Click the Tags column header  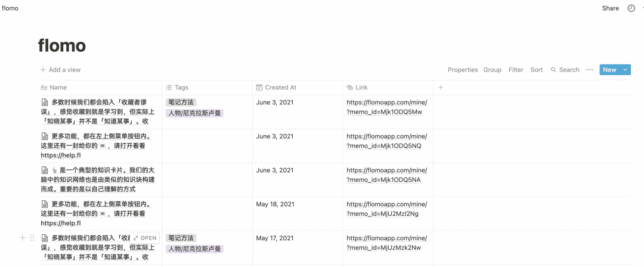(x=208, y=88)
